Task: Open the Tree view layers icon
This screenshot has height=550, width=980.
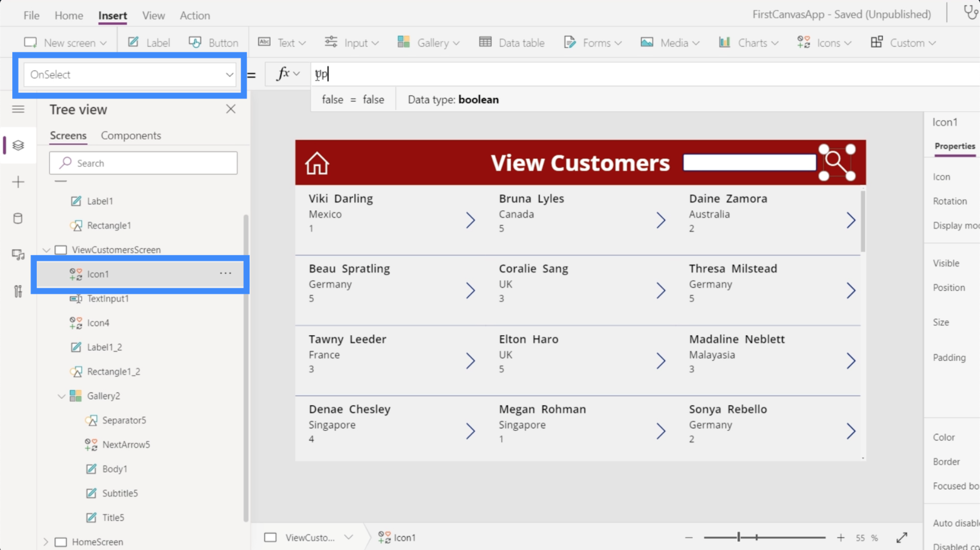Action: point(18,145)
